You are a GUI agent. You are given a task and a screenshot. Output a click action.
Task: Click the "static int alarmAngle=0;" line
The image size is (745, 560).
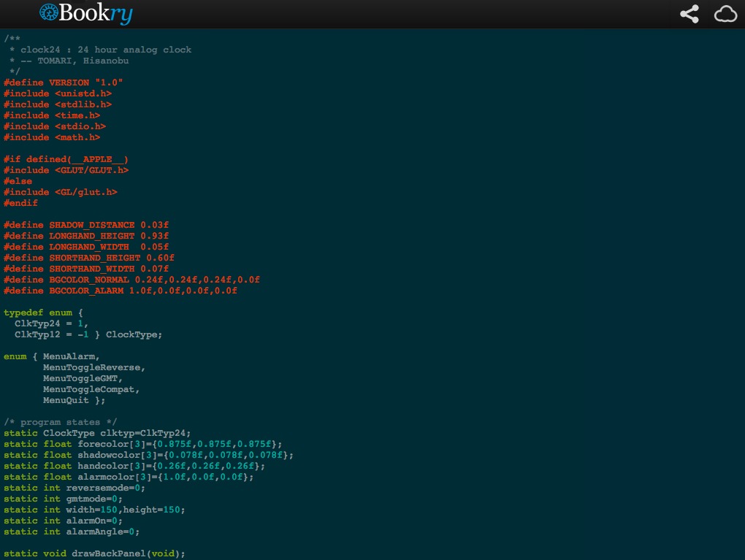72,532
